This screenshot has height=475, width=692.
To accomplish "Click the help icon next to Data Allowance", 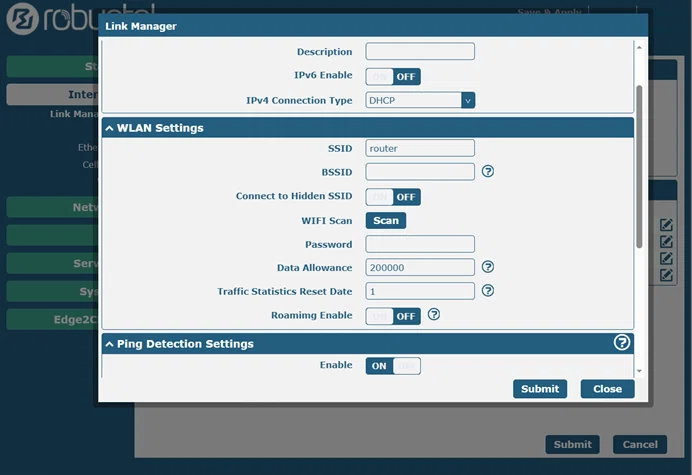I will pyautogui.click(x=488, y=267).
